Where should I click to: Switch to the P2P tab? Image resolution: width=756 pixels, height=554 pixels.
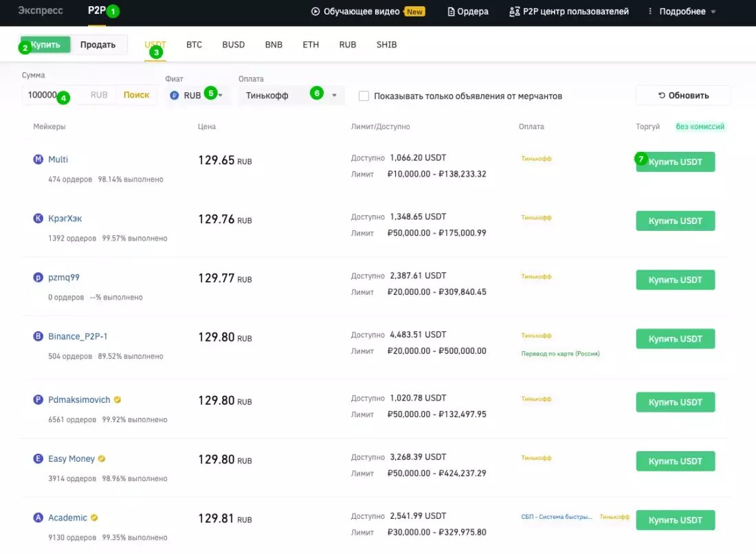96,10
